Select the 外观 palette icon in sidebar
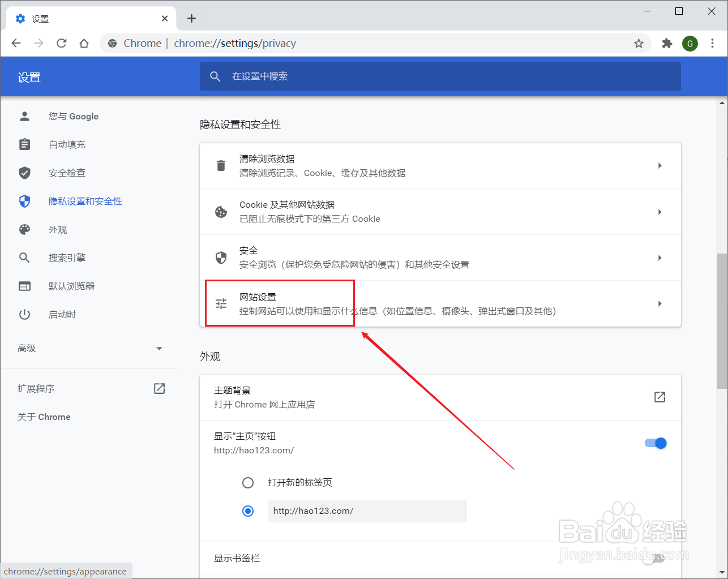This screenshot has width=728, height=579. pos(24,229)
